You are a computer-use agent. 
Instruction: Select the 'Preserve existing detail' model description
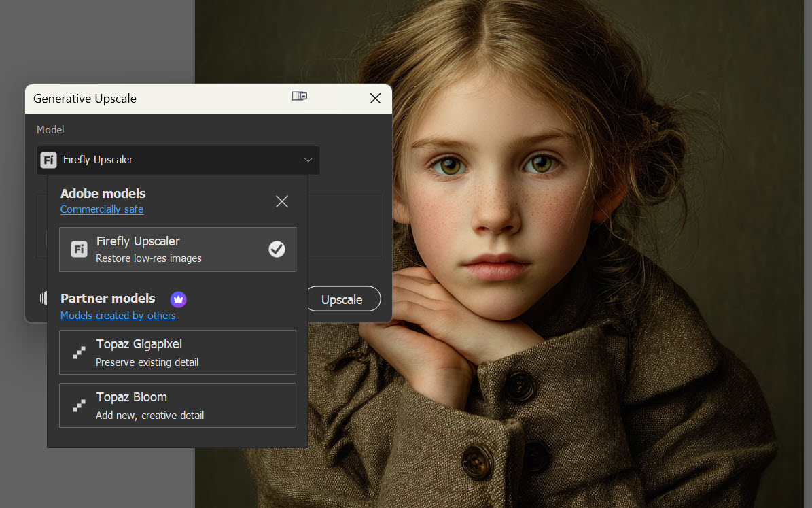click(147, 362)
